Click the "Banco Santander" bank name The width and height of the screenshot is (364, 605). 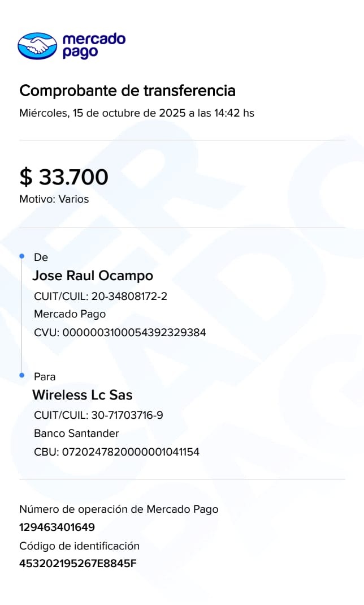pos(76,434)
